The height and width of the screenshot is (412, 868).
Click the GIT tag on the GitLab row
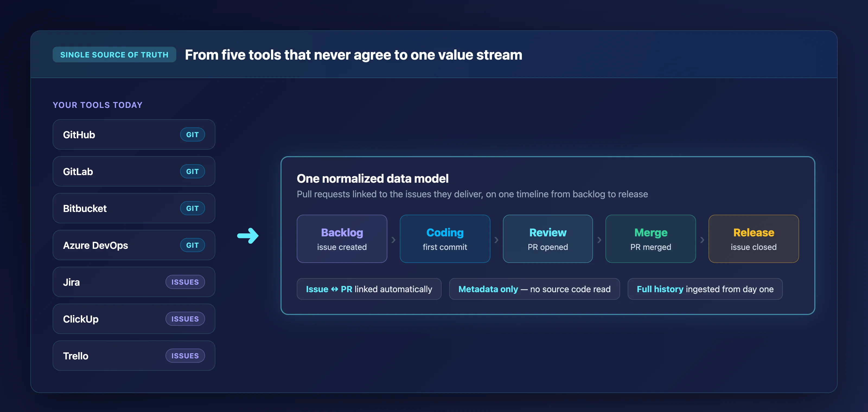[192, 171]
